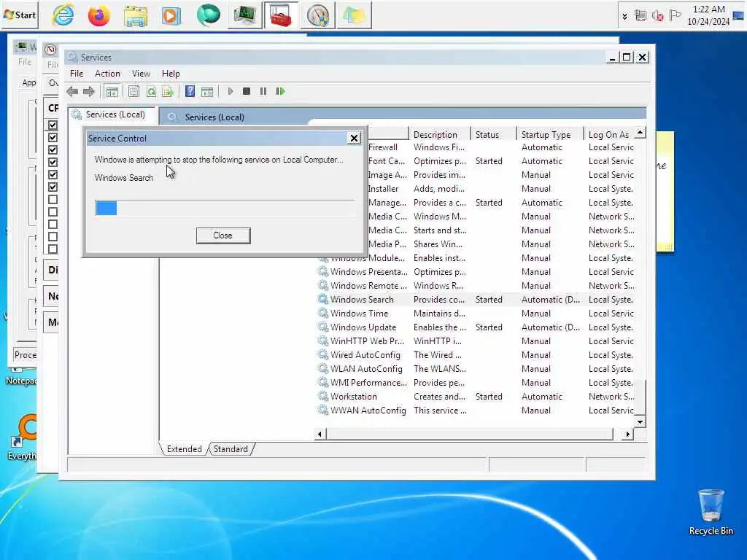The width and height of the screenshot is (747, 560).
Task: Click the green globe taskbar icon
Action: pyautogui.click(x=208, y=15)
